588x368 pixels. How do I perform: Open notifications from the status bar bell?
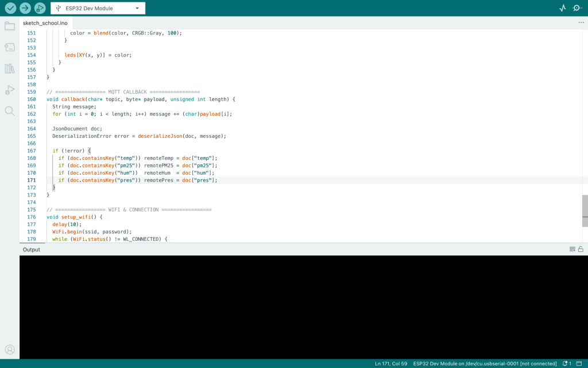[x=566, y=363]
